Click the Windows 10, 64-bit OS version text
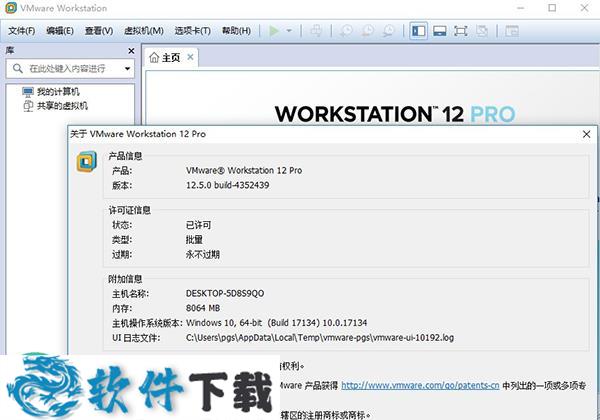The height and width of the screenshot is (420, 600). coord(276,323)
